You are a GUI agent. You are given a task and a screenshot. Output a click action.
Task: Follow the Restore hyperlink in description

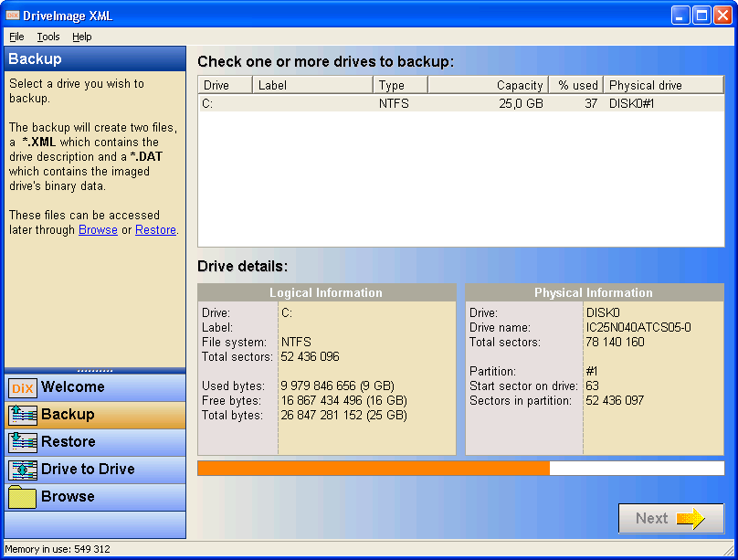point(155,229)
